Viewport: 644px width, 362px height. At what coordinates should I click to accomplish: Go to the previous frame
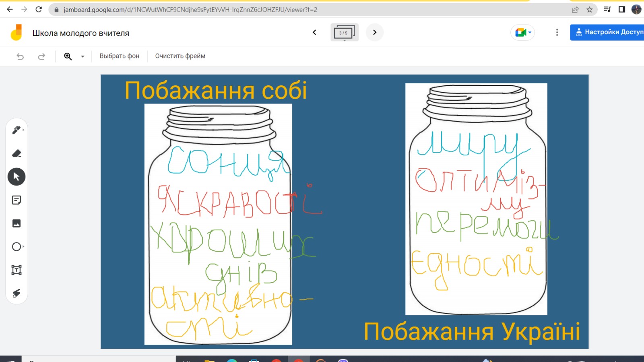coord(314,32)
